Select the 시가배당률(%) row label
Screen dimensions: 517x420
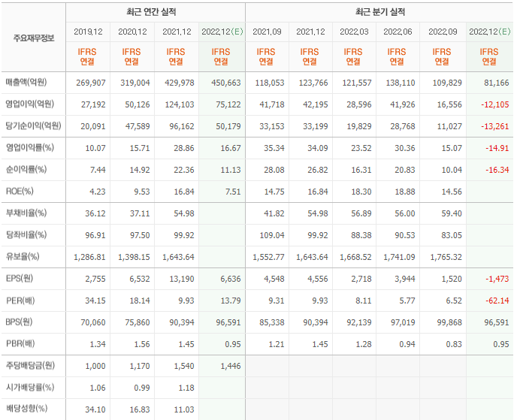pyautogui.click(x=30, y=387)
